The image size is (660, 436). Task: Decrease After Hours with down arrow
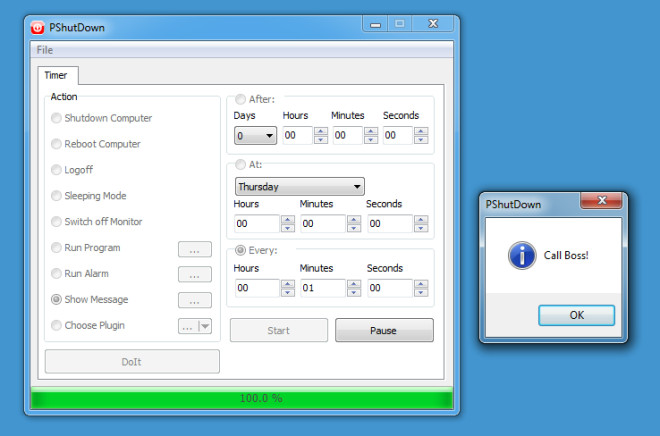tap(321, 140)
